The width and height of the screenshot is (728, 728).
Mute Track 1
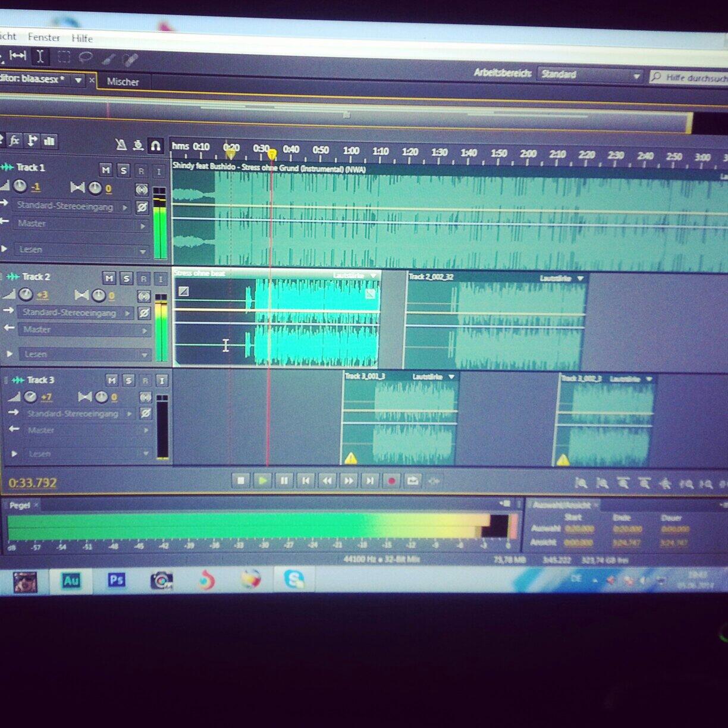pyautogui.click(x=106, y=170)
